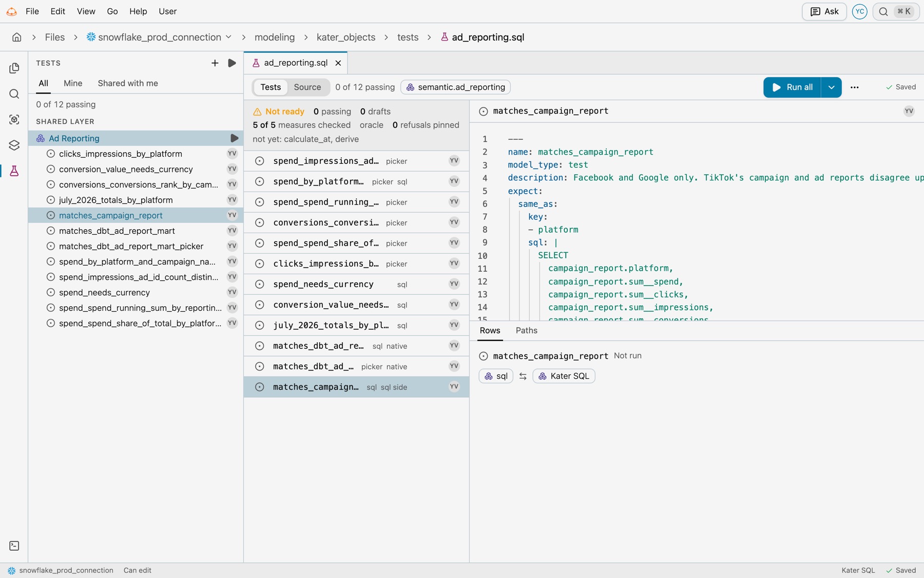Click the orange app logo icon
The image size is (924, 578).
point(11,11)
